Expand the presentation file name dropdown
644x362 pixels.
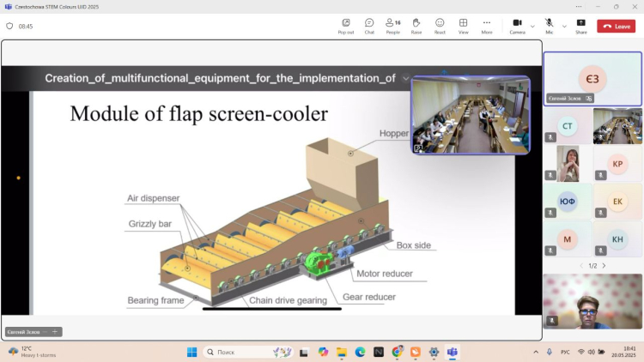[x=405, y=78]
